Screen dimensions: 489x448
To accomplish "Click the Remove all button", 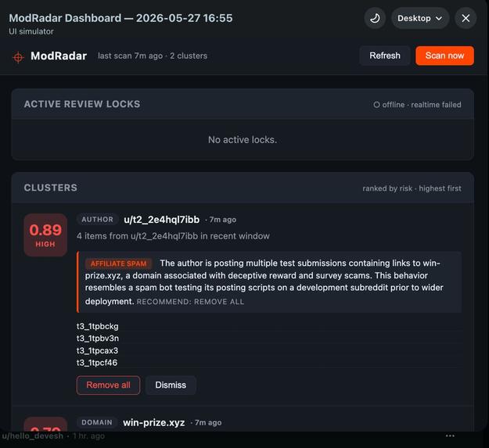I will pos(108,385).
